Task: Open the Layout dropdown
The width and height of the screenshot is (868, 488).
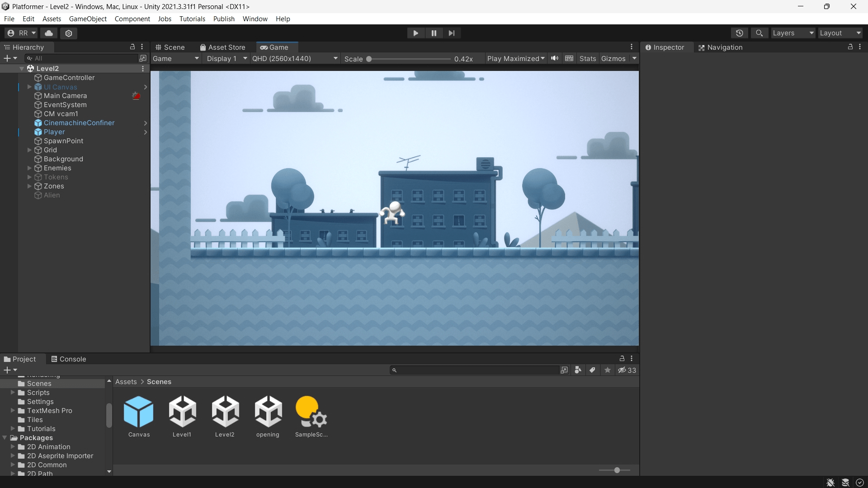Action: tap(840, 33)
